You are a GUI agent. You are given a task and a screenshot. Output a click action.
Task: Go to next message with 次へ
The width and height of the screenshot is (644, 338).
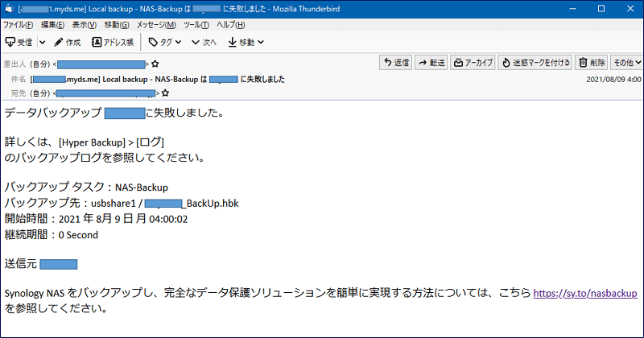[204, 42]
